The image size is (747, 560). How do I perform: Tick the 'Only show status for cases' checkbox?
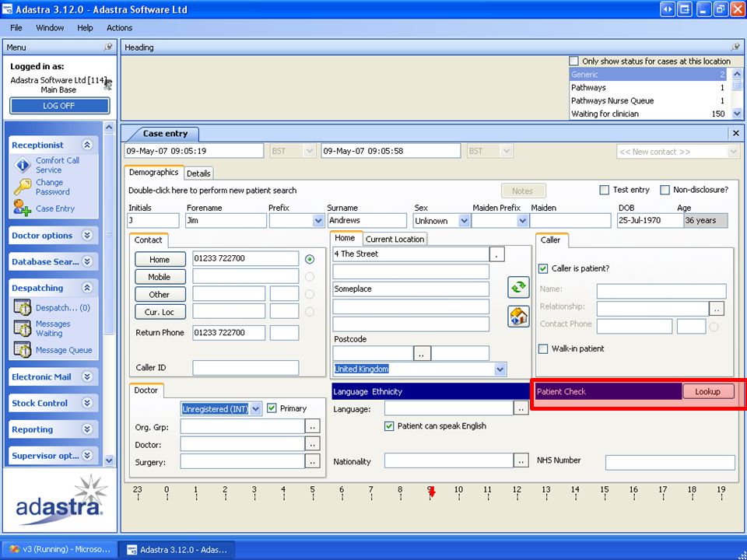pos(574,61)
